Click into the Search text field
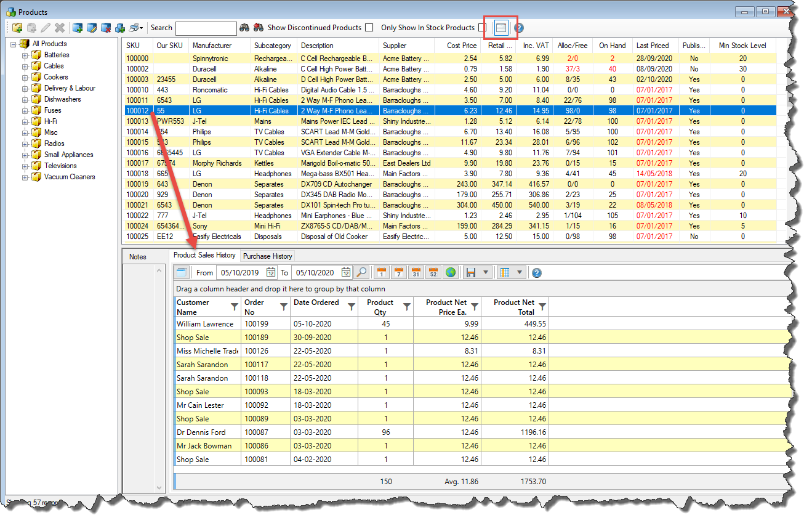 pyautogui.click(x=206, y=28)
